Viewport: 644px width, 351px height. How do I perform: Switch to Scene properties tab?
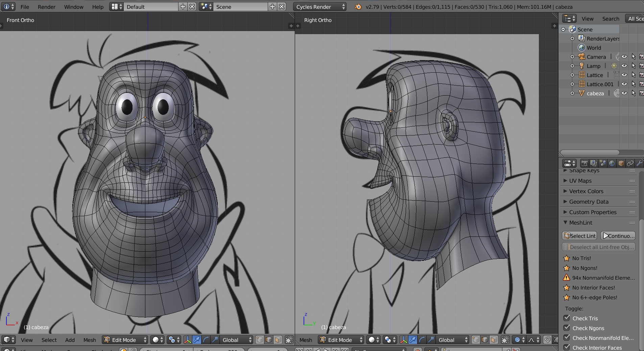(x=602, y=164)
